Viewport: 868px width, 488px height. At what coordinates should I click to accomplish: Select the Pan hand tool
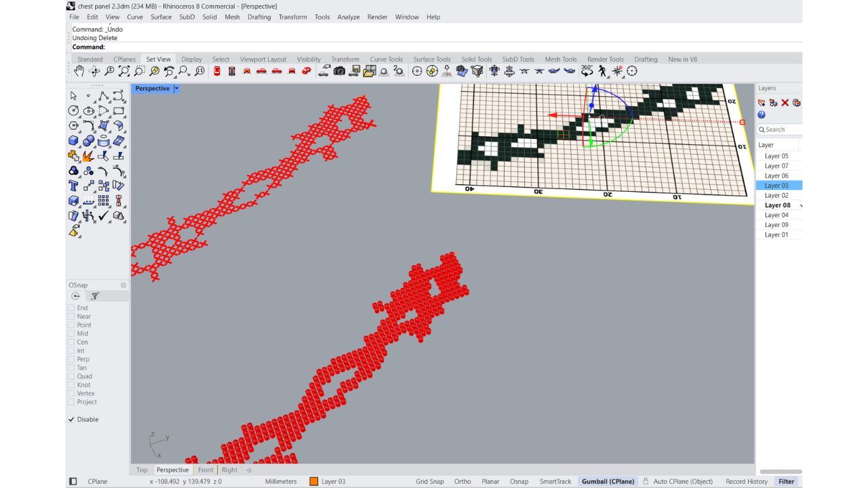(x=79, y=71)
